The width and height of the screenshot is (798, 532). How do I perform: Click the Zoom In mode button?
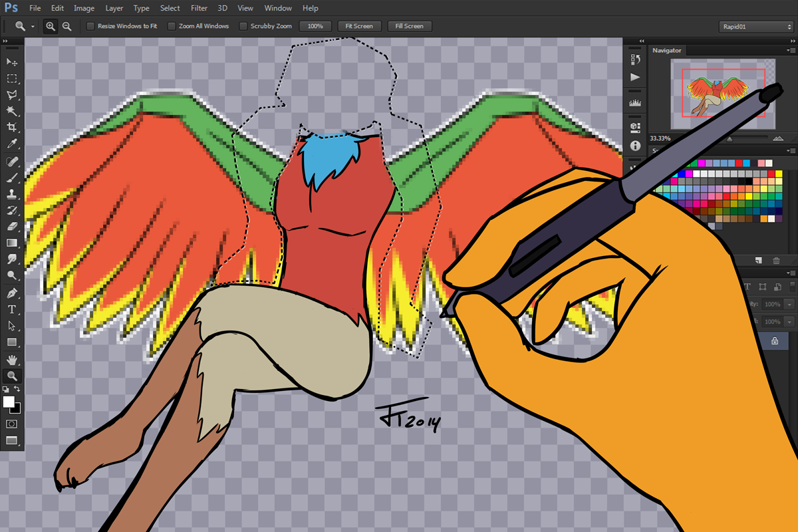(x=51, y=26)
